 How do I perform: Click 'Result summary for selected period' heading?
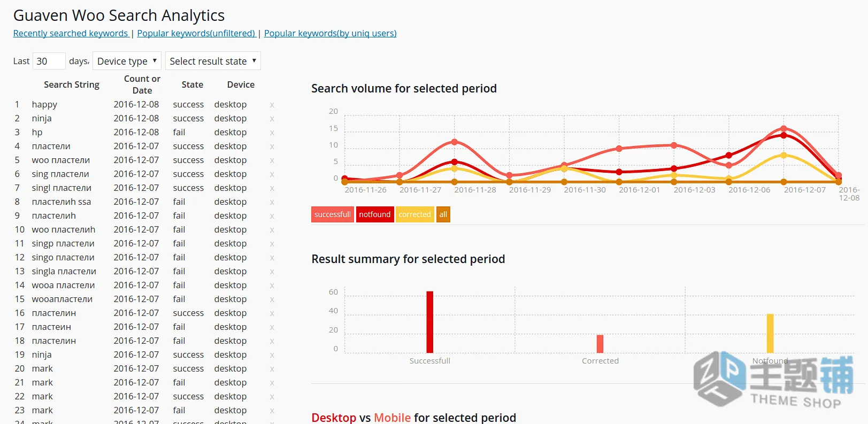(409, 259)
